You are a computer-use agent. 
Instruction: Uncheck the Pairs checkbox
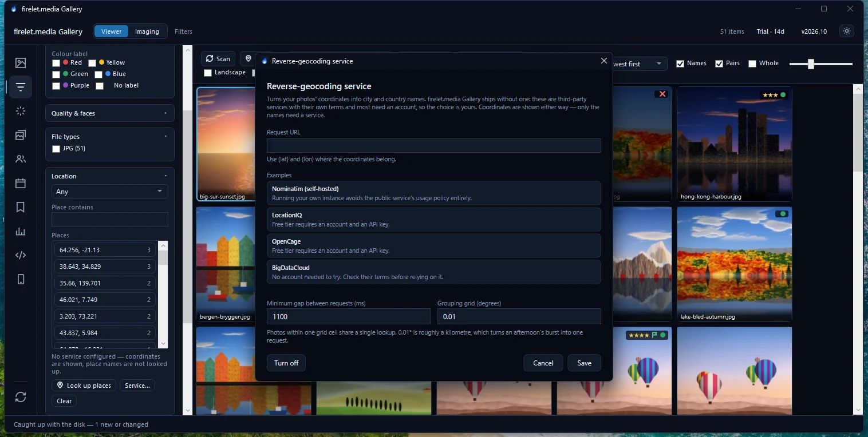click(719, 63)
